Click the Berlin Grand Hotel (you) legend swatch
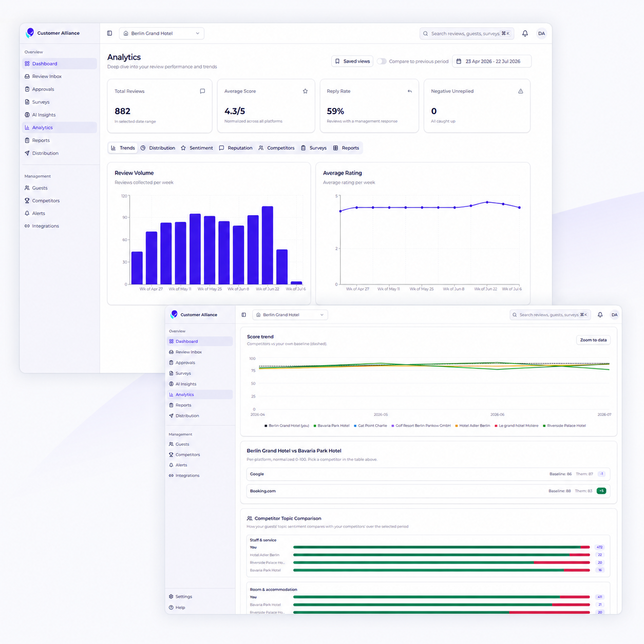Viewport: 644px width, 644px height. click(266, 426)
